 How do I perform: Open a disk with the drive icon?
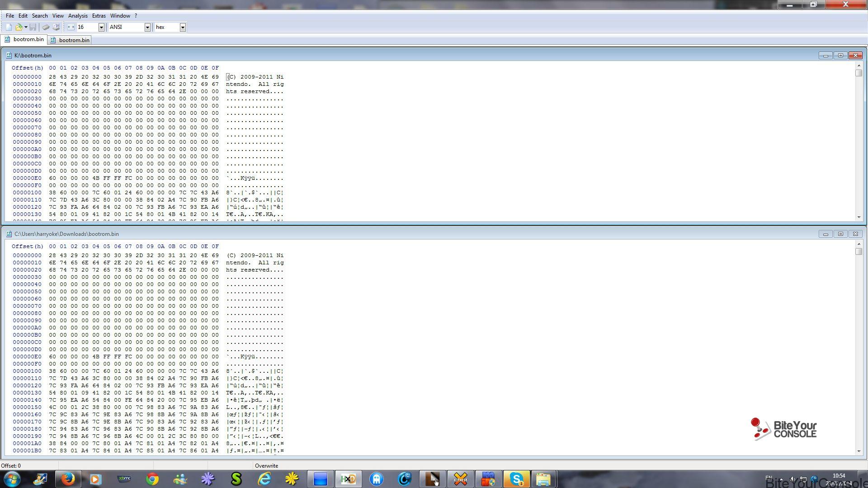pos(56,27)
